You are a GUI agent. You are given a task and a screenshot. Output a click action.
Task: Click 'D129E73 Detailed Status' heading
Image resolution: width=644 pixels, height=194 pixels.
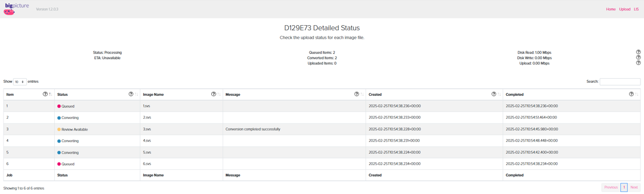[322, 28]
